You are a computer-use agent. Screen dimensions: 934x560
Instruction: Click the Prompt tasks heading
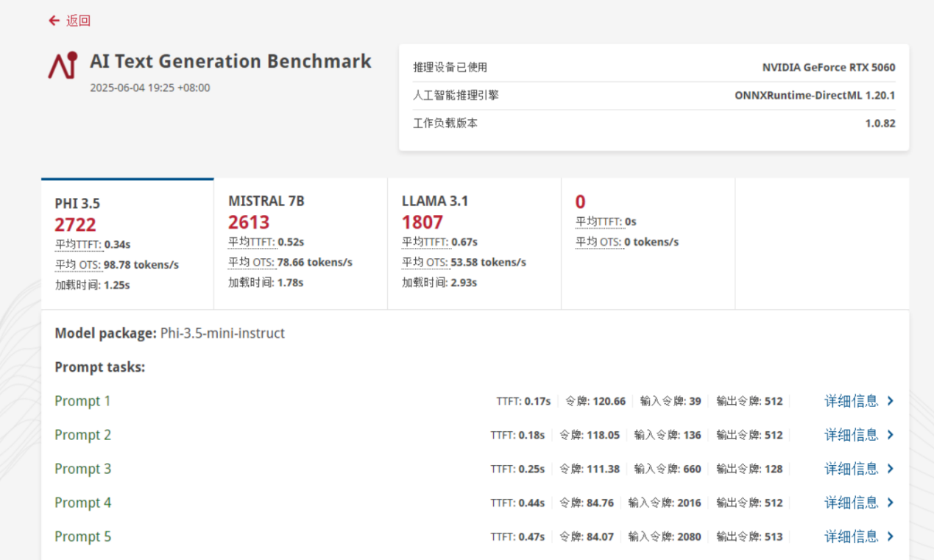tap(100, 367)
